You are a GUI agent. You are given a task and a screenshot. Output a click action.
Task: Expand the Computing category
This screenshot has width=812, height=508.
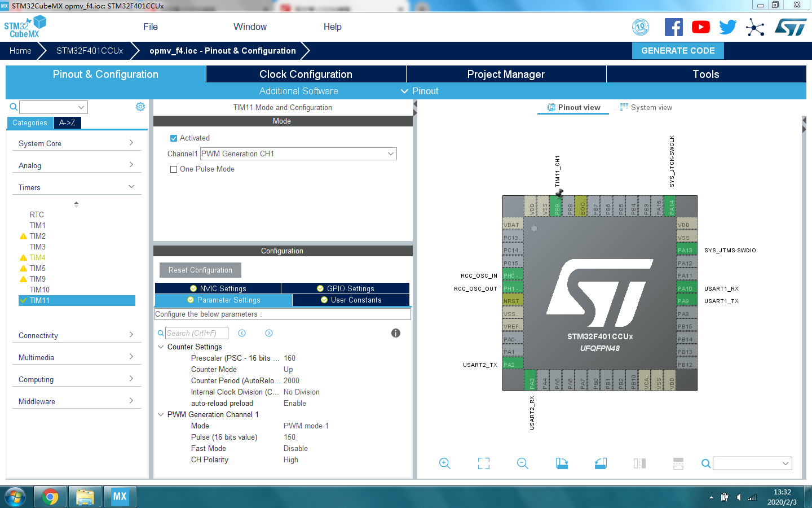(x=77, y=379)
